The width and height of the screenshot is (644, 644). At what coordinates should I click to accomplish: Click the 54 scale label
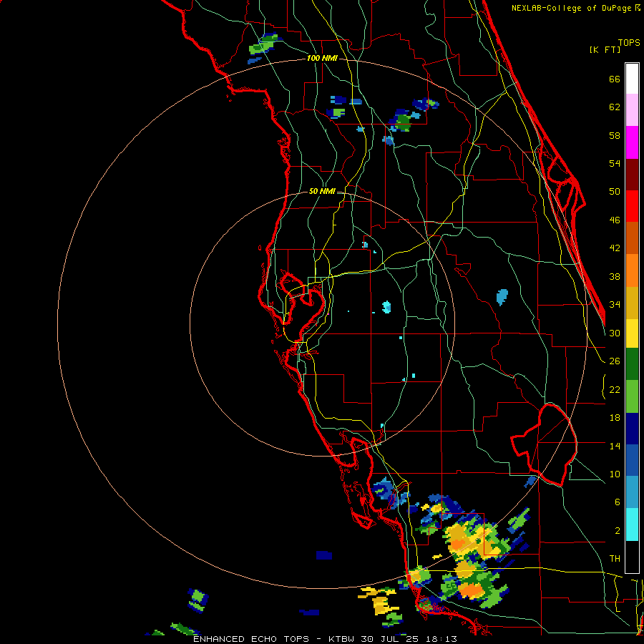pyautogui.click(x=615, y=163)
